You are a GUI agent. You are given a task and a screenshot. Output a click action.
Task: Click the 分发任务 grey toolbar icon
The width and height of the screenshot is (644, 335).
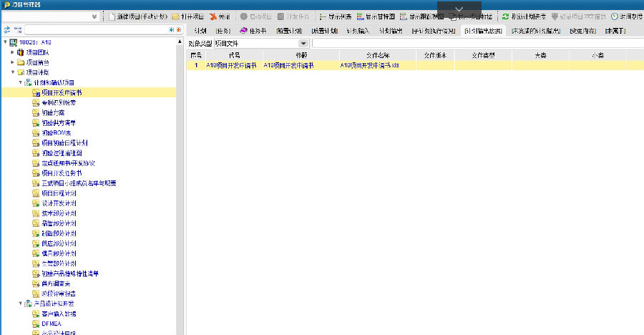[x=280, y=16]
